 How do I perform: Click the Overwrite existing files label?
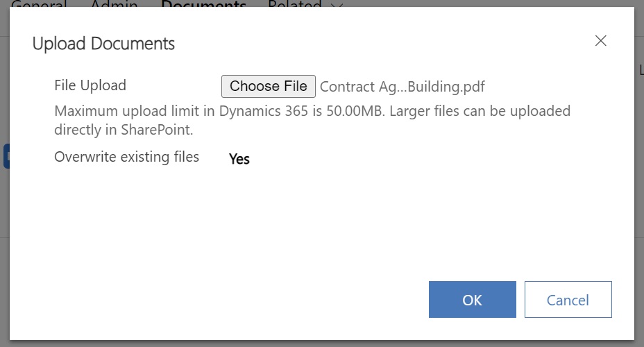pos(126,157)
